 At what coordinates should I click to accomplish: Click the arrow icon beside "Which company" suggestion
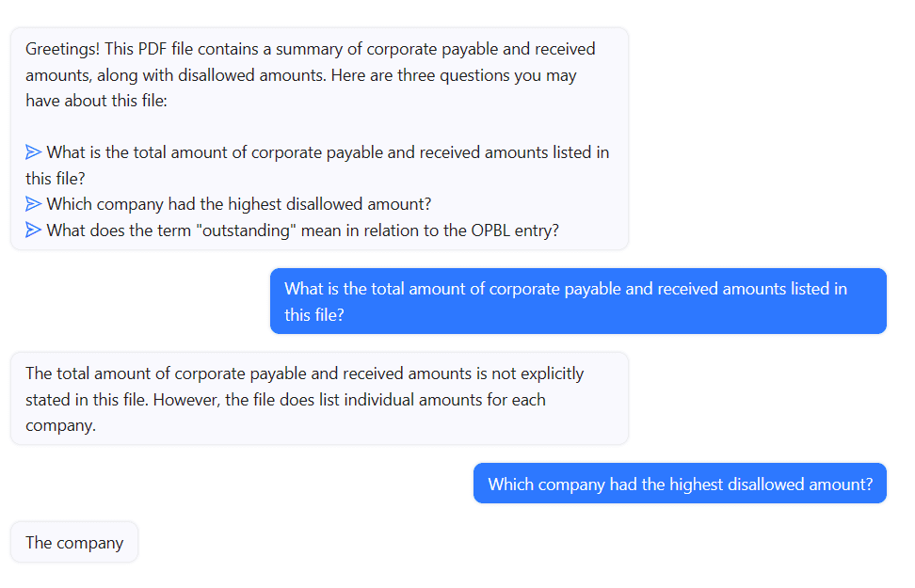pos(34,204)
